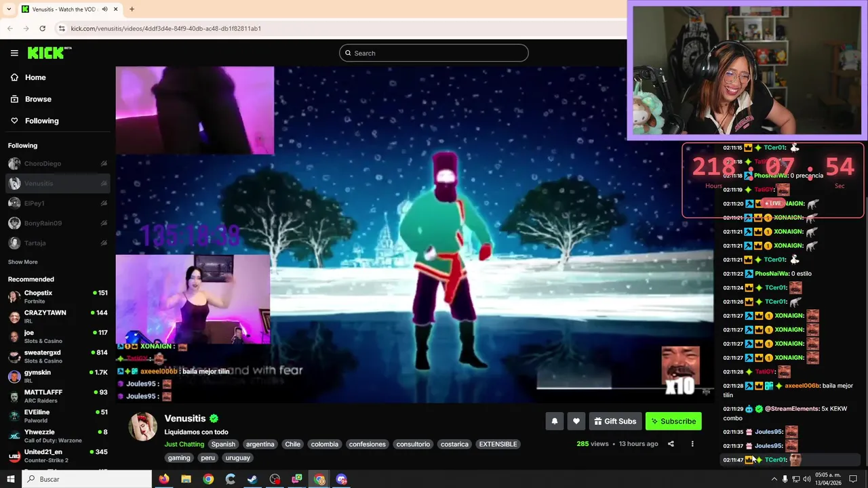The width and height of the screenshot is (868, 488).
Task: Click the Windows Buscar search box
Action: [87, 479]
